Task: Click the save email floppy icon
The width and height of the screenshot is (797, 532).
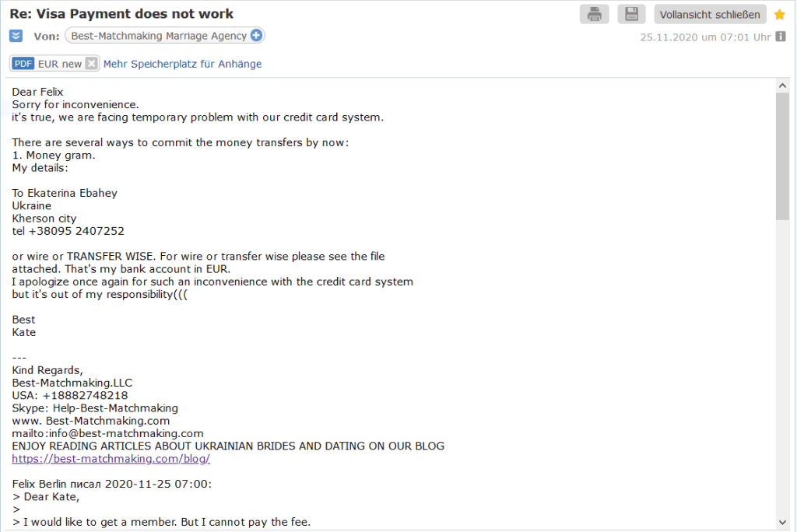Action: coord(631,14)
